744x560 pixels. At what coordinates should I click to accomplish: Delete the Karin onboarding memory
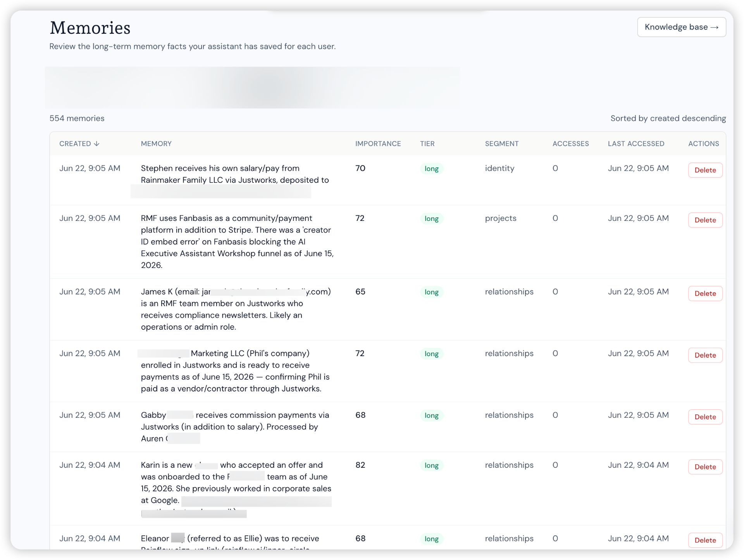click(705, 467)
